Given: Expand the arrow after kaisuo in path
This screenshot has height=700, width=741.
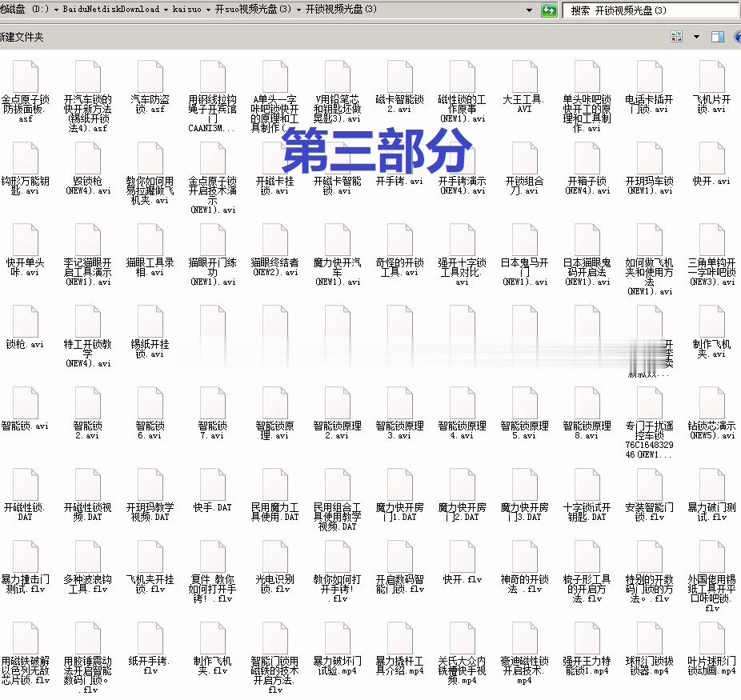Looking at the screenshot, I should point(208,10).
